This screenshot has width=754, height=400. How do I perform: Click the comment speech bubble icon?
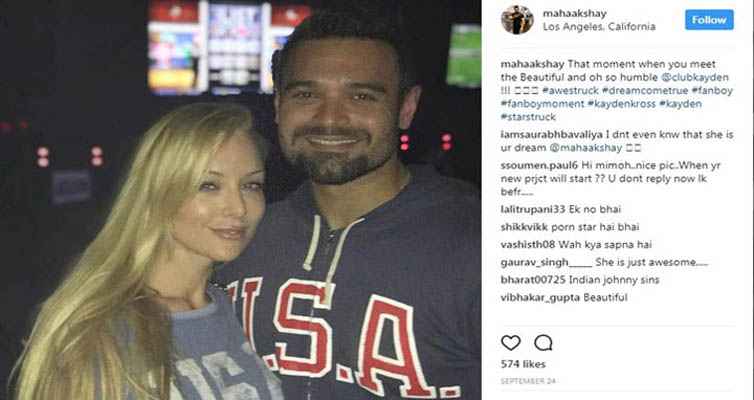tap(543, 343)
